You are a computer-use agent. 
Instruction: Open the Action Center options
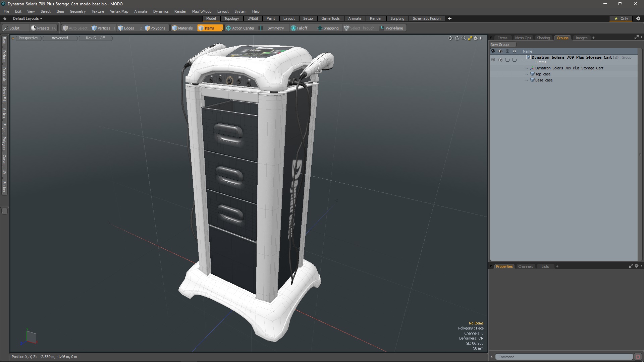pyautogui.click(x=240, y=28)
